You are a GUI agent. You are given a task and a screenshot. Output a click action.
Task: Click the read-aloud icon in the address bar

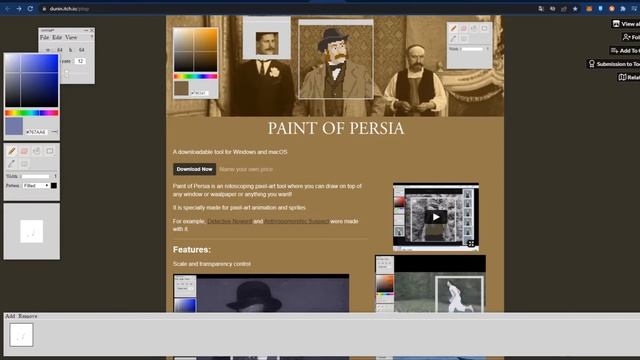(x=552, y=9)
